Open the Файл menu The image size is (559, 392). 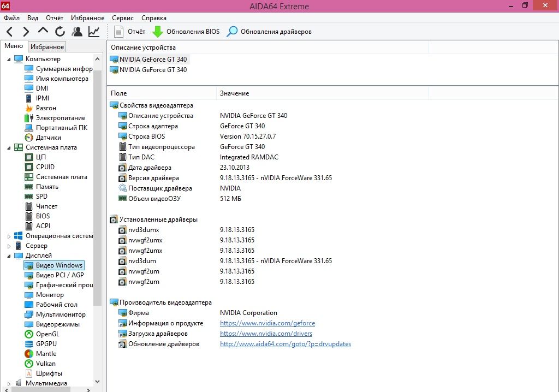click(12, 18)
